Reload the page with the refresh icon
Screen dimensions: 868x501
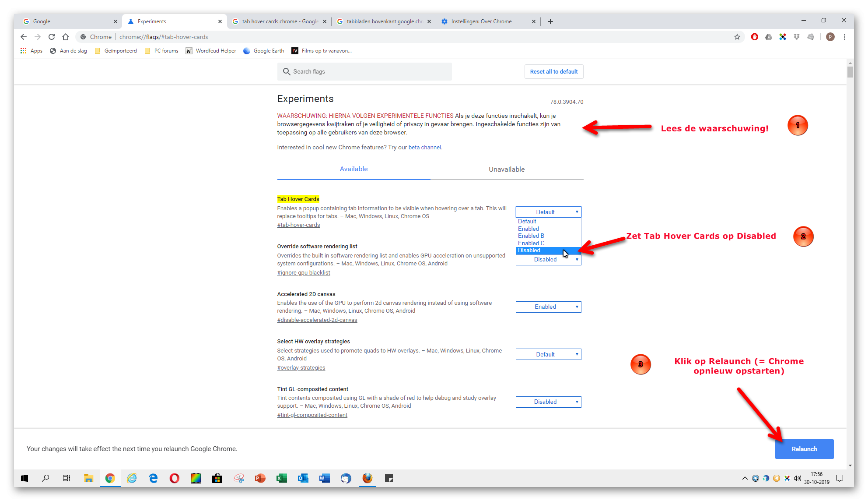pos(52,37)
